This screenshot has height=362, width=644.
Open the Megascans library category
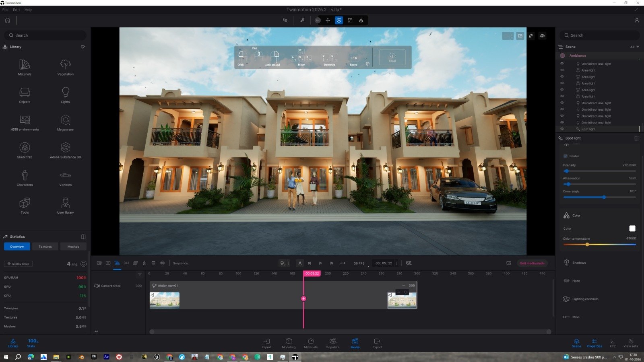coord(65,123)
